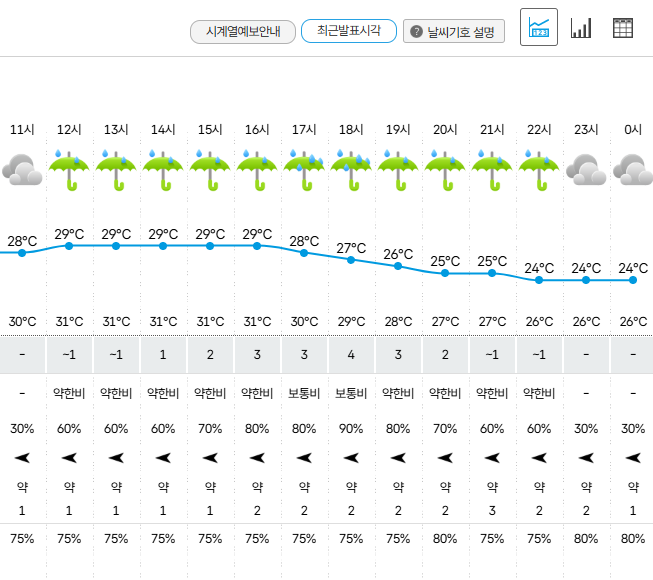
Task: Click the precipitation amount 4 cell
Action: point(351,355)
